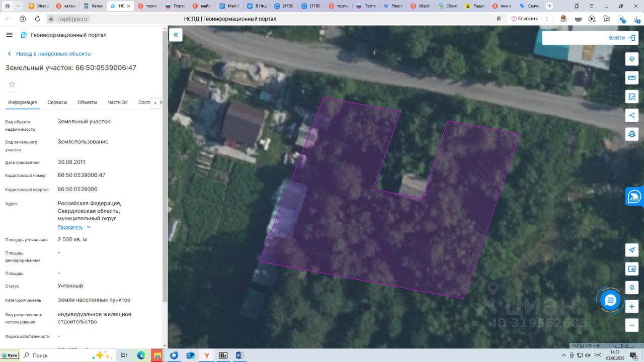Viewport: 644px width, 362px height.
Task: Open Outlook from the taskbar
Action: tap(190, 355)
